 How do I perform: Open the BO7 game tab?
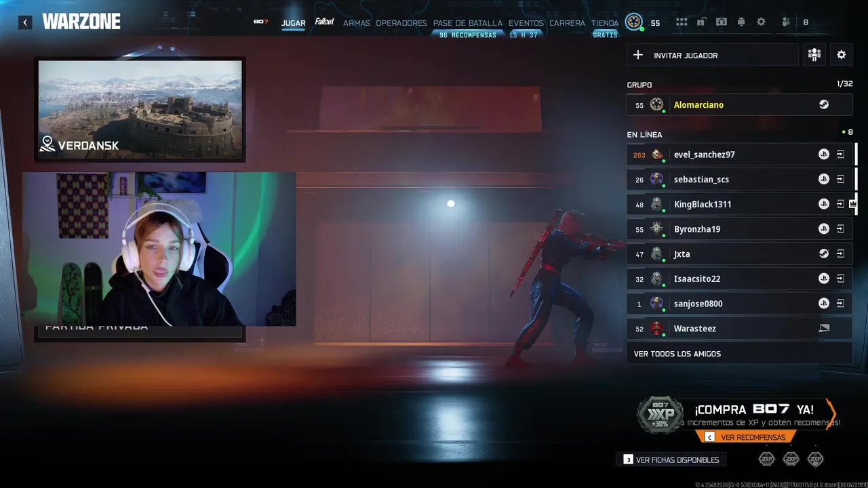pos(261,22)
